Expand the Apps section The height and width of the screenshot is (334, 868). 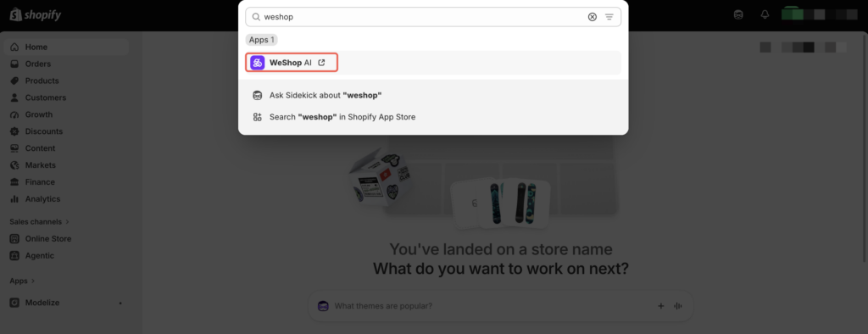click(x=22, y=281)
